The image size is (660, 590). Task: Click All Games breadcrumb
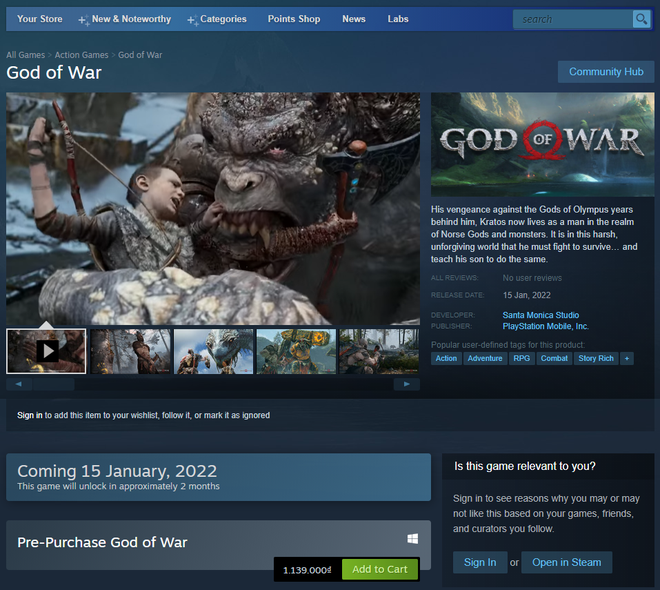25,55
